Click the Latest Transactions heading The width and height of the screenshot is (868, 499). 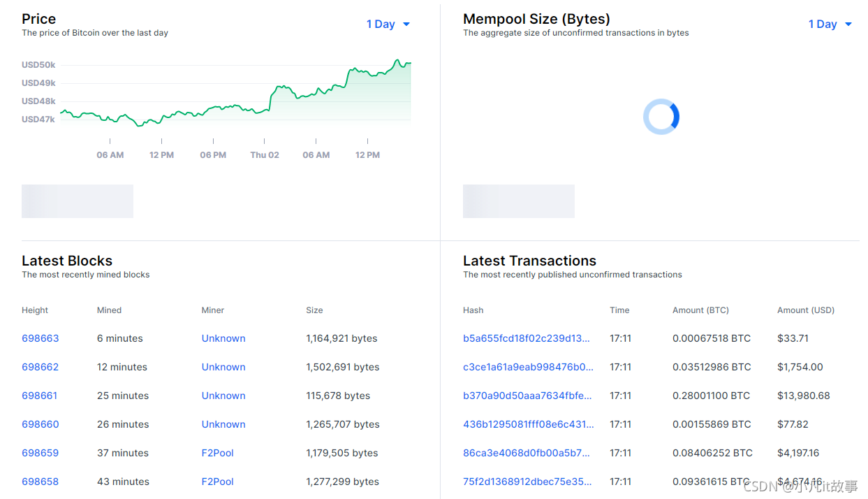tap(529, 261)
